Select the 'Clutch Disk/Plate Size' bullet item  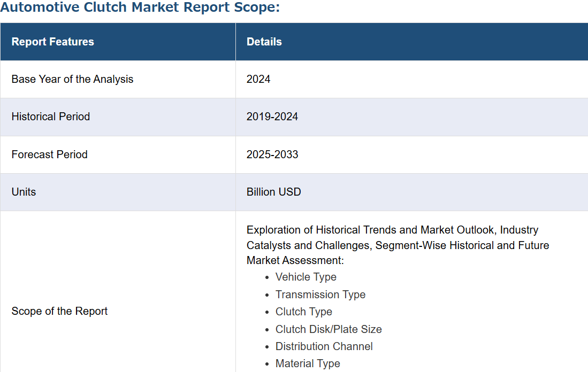[x=329, y=329]
